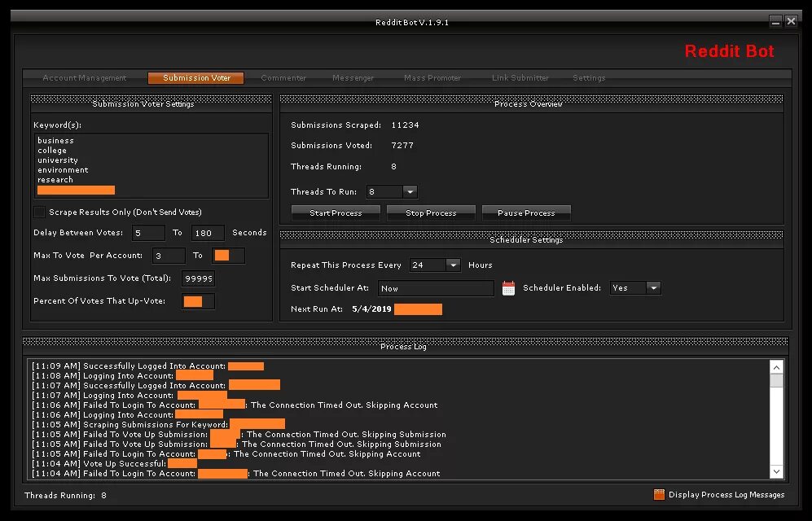Focus the maximum delay field showing 180

coord(208,233)
